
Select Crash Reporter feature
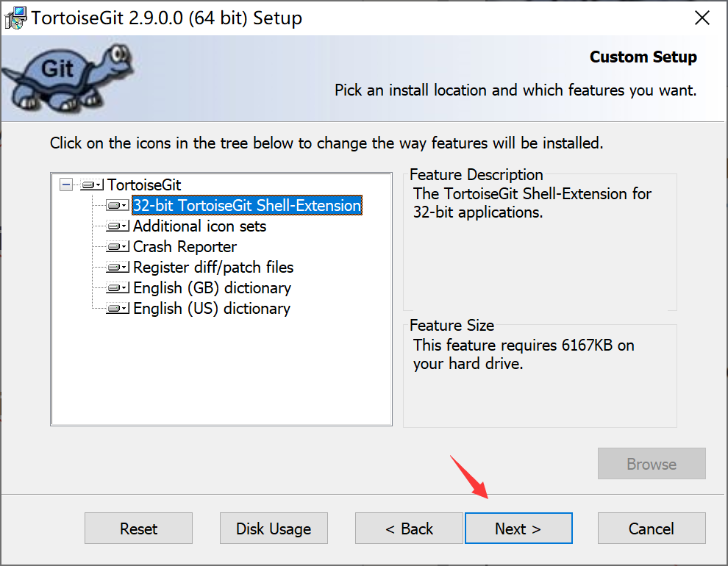tap(185, 247)
